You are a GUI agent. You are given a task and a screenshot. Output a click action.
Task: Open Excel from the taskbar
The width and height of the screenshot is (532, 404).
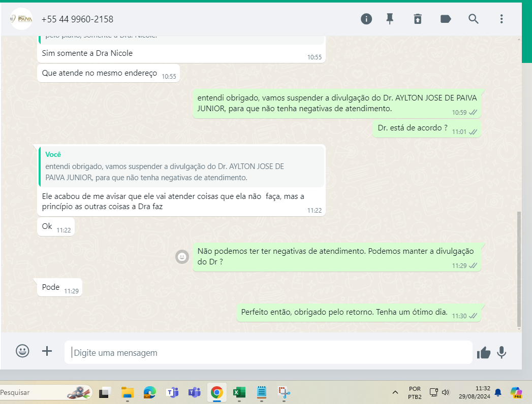pos(239,392)
